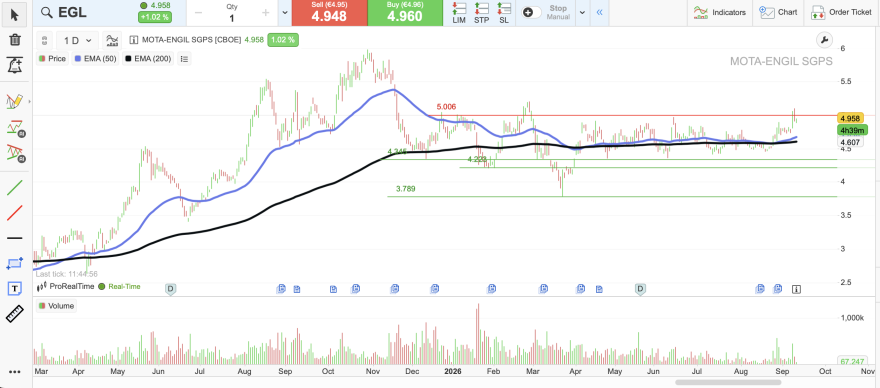The height and width of the screenshot is (388, 880).
Task: Open the Order Ticket panel
Action: 842,12
